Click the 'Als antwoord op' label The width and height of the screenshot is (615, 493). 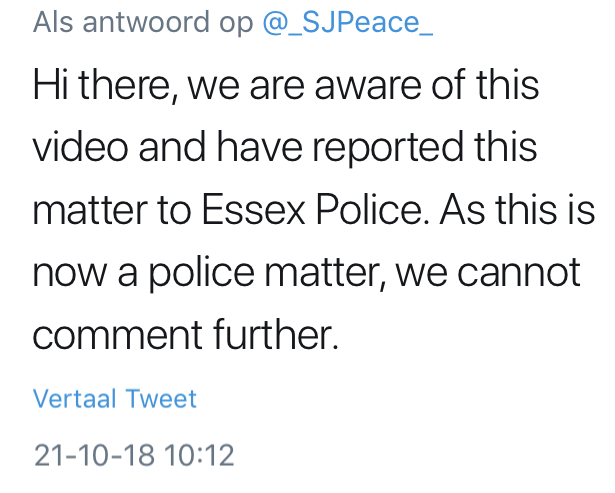[143, 22]
